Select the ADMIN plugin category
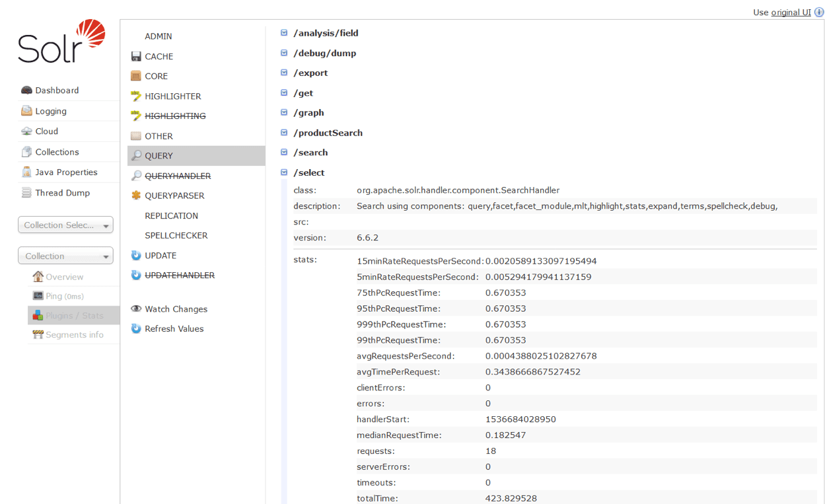 point(159,36)
